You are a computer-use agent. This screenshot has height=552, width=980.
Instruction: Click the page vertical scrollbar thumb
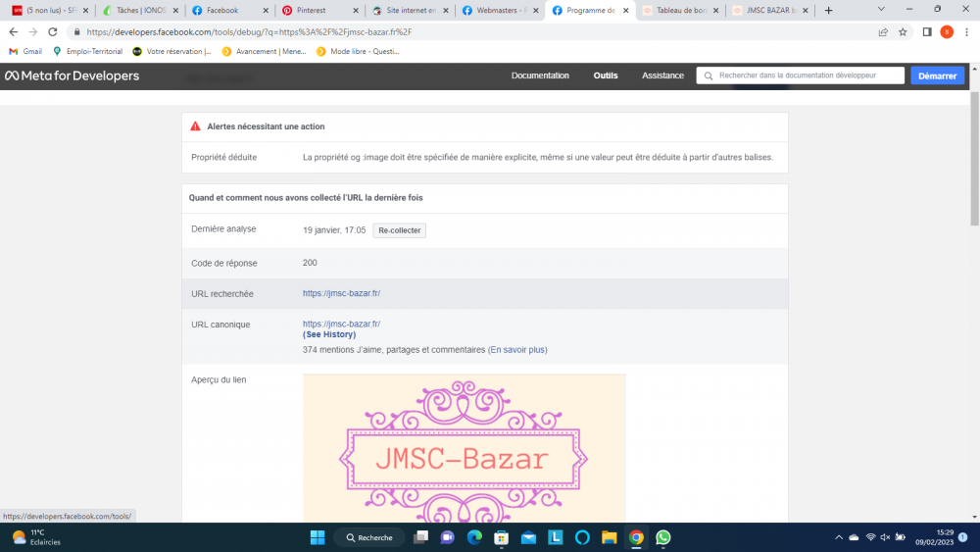974,159
